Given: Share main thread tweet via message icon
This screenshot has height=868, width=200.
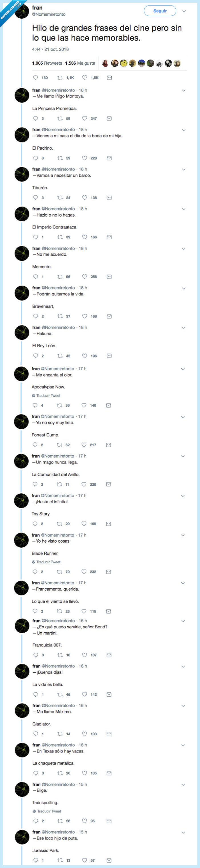Looking at the screenshot, I should (109, 78).
